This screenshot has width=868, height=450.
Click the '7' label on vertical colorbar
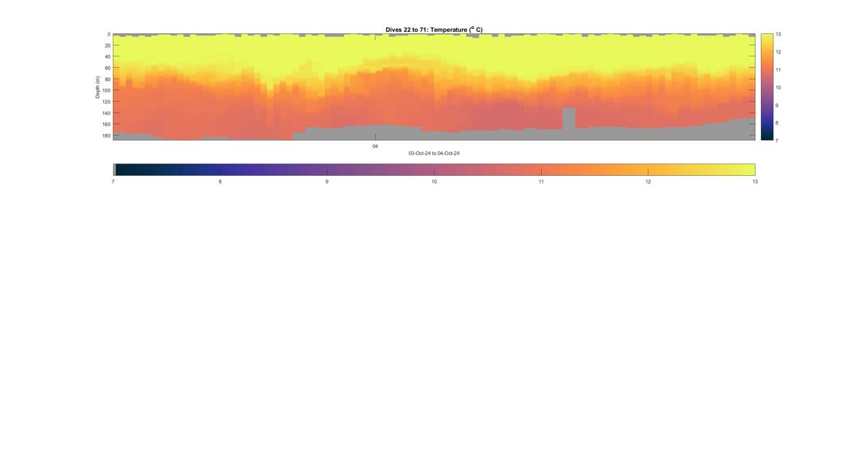tap(778, 140)
